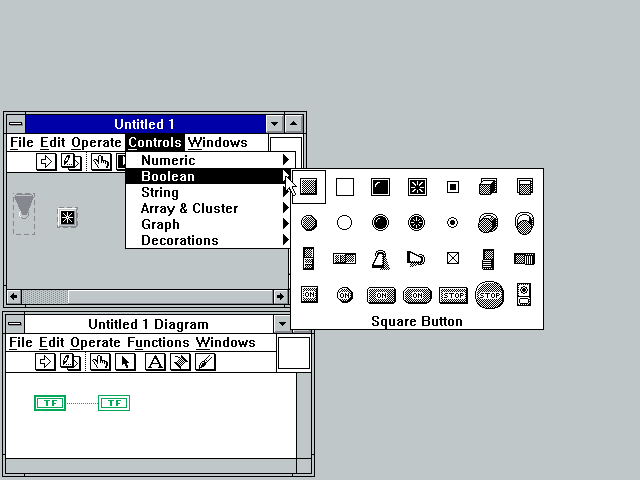The width and height of the screenshot is (640, 480).
Task: Choose the round STOP button control
Action: [489, 294]
